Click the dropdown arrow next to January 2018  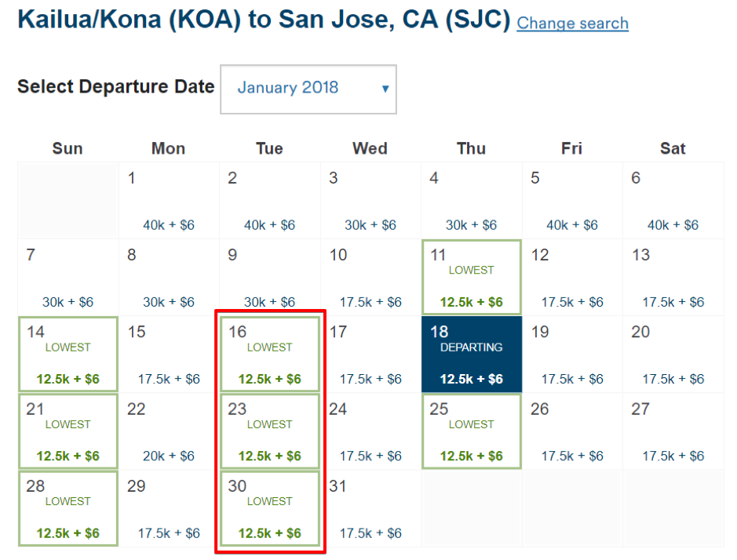[x=385, y=89]
